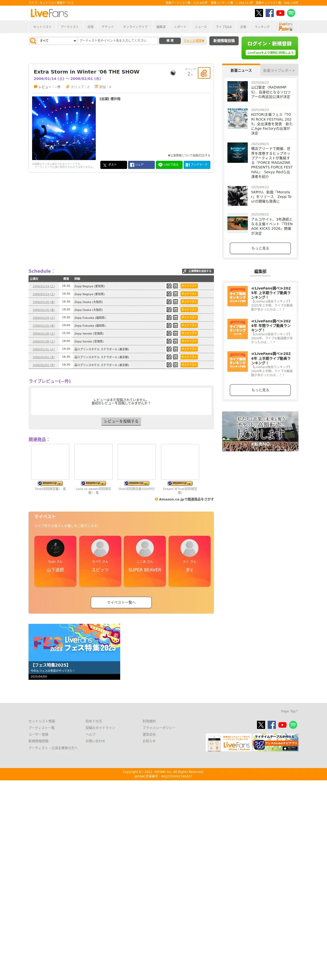Clip the 2006/01/14 16:30 Zepp Nagoya show

169,286
